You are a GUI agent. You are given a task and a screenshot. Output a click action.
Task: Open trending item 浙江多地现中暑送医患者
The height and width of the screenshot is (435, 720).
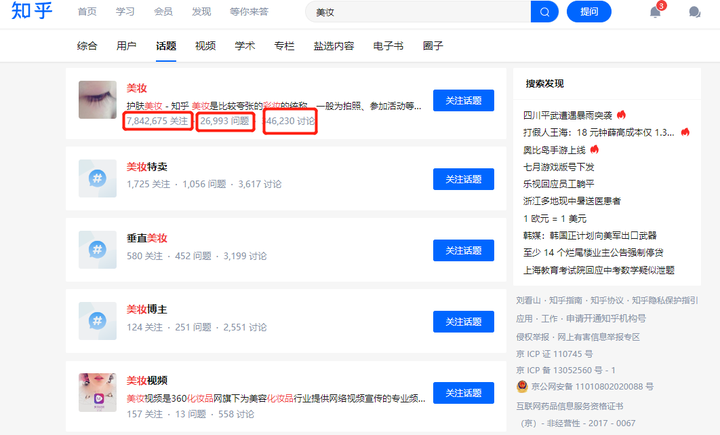(x=572, y=201)
